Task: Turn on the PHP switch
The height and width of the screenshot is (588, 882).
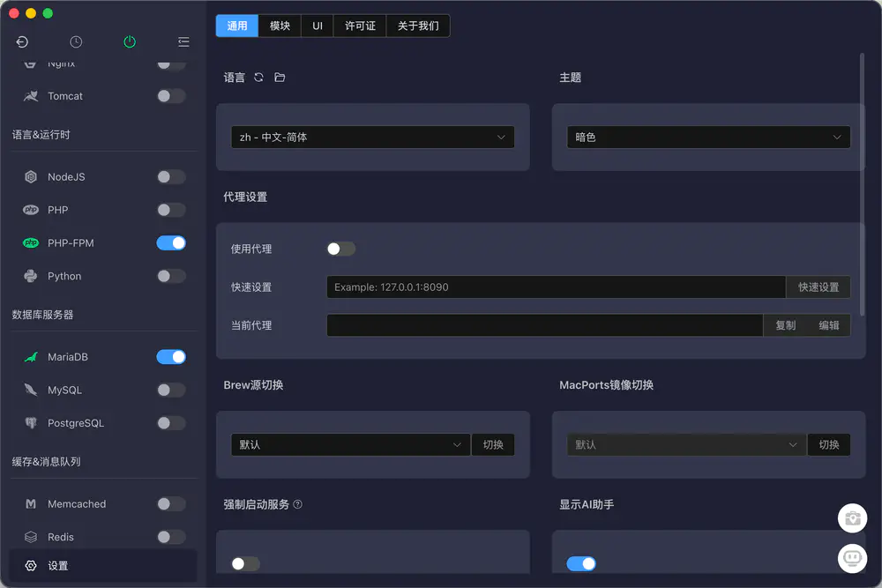Action: coord(171,210)
